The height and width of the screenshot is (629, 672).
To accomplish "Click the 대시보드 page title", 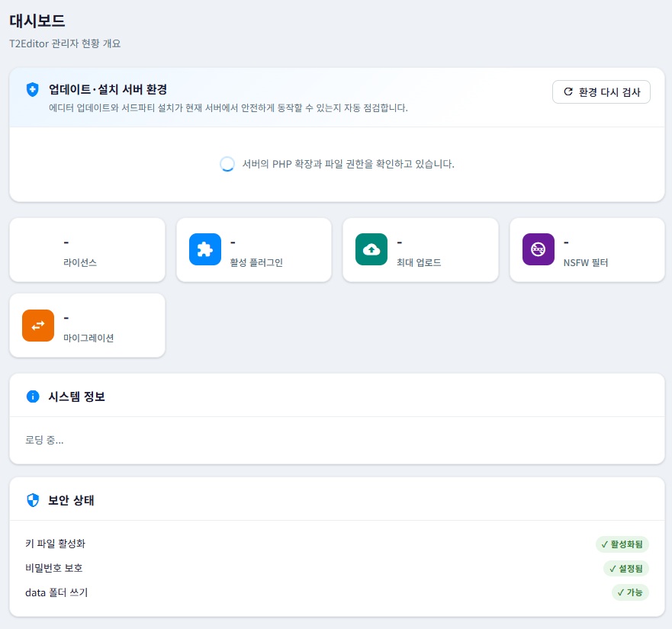I will click(x=37, y=21).
